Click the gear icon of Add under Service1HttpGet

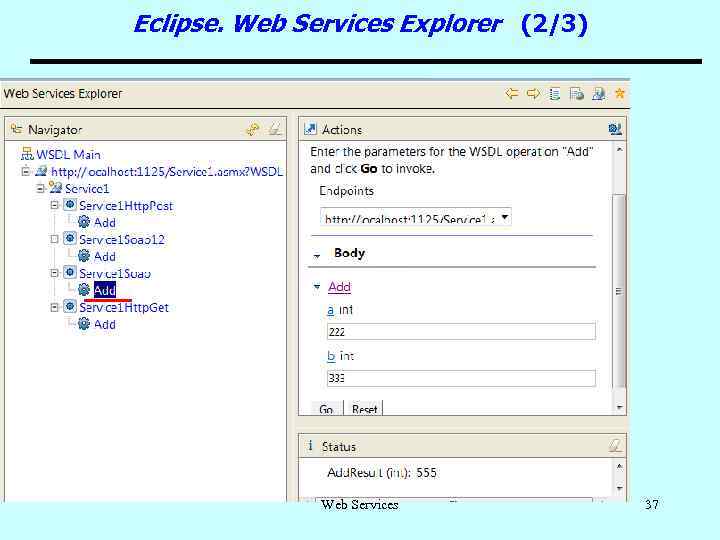(x=84, y=324)
